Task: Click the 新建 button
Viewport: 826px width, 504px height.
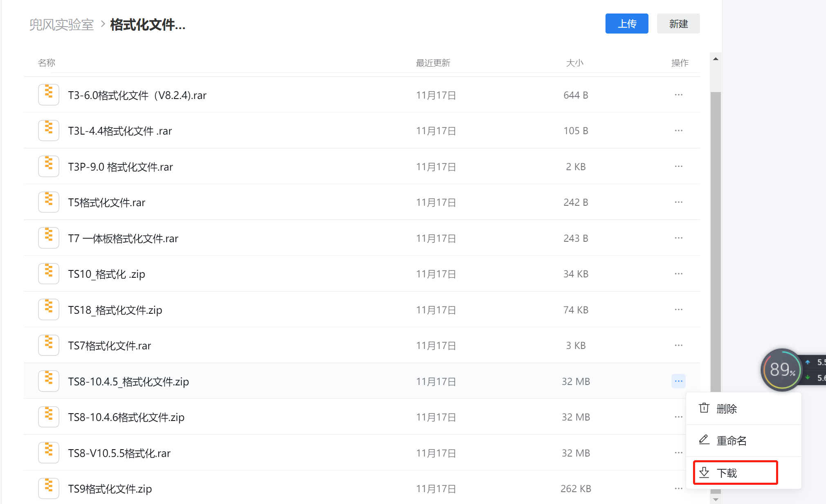Action: pos(678,24)
